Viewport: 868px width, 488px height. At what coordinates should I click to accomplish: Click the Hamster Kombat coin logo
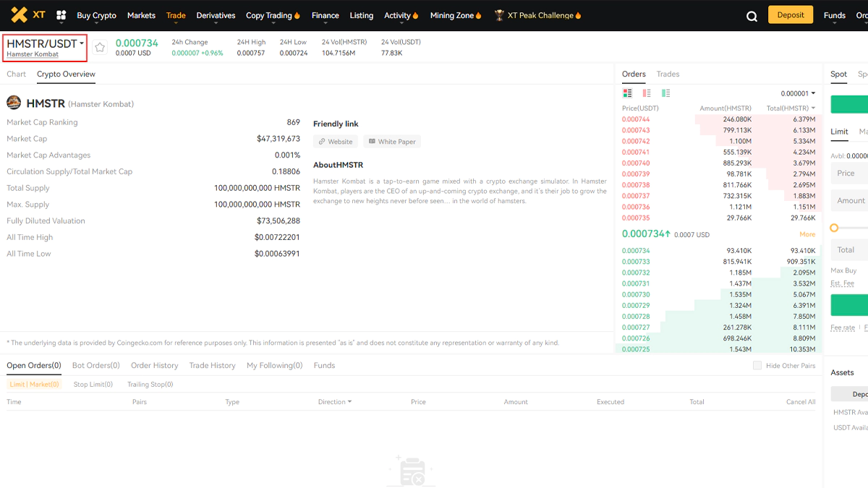(14, 103)
